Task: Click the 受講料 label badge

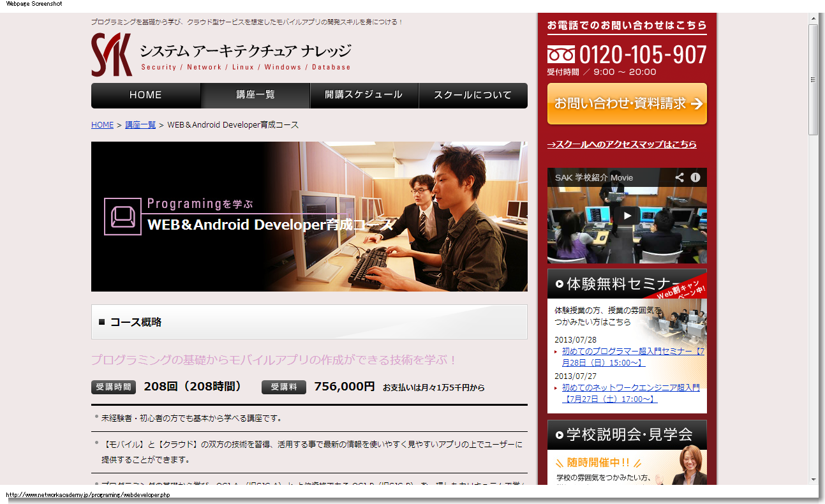Action: point(284,387)
